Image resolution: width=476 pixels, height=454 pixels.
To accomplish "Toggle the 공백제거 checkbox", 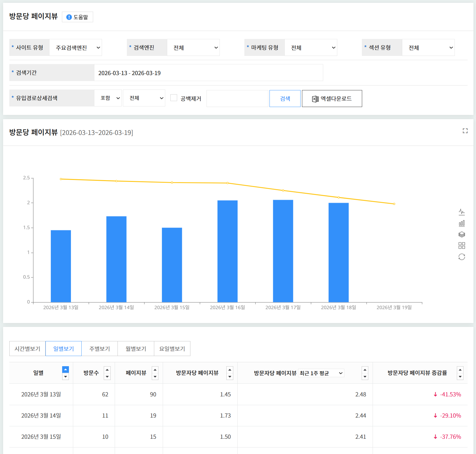I will pos(174,98).
